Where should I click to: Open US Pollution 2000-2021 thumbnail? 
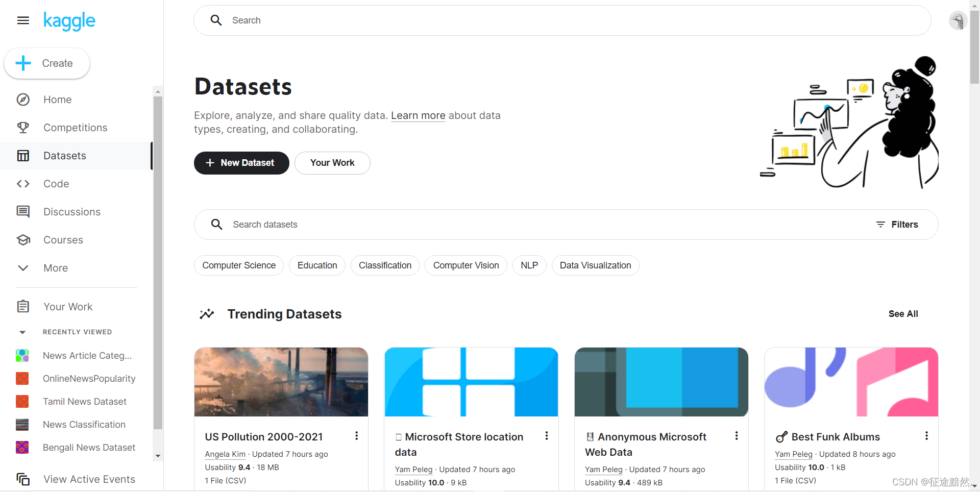click(281, 382)
